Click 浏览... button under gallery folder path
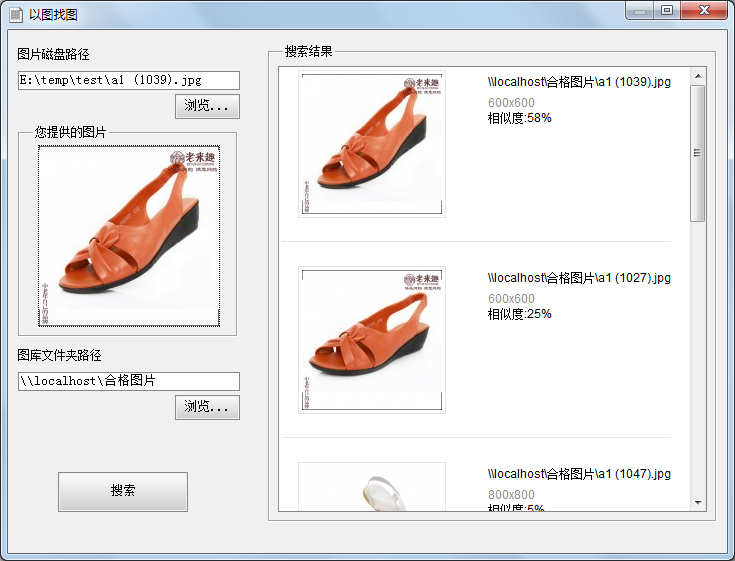The height and width of the screenshot is (561, 735). pyautogui.click(x=207, y=407)
